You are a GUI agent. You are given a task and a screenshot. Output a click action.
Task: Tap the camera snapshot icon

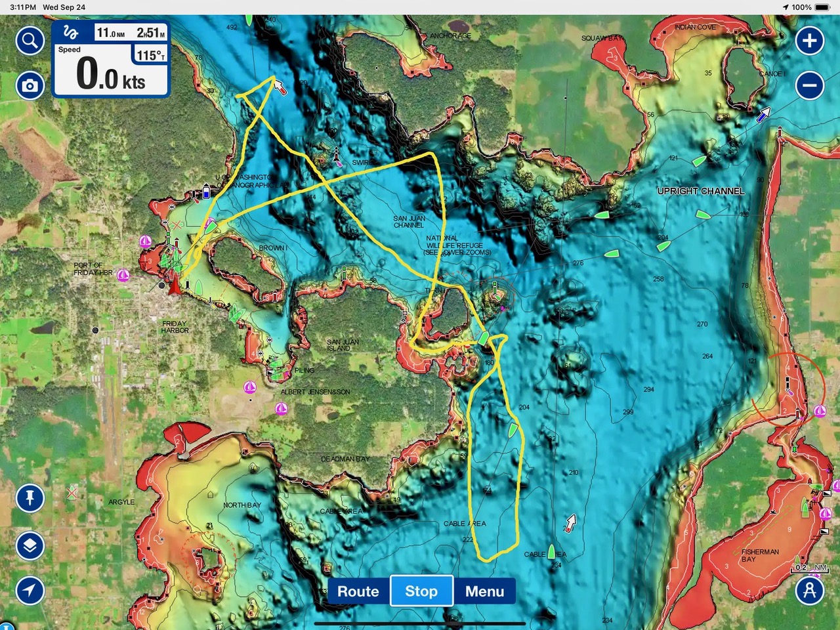[x=30, y=85]
